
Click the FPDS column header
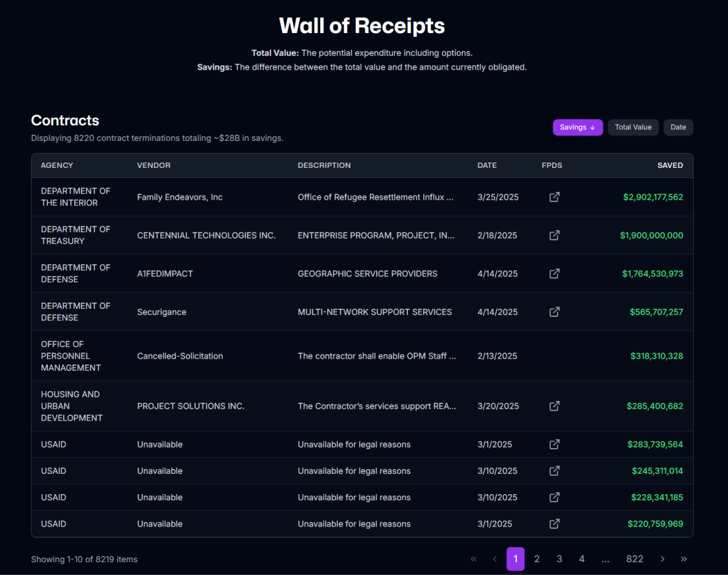click(551, 165)
